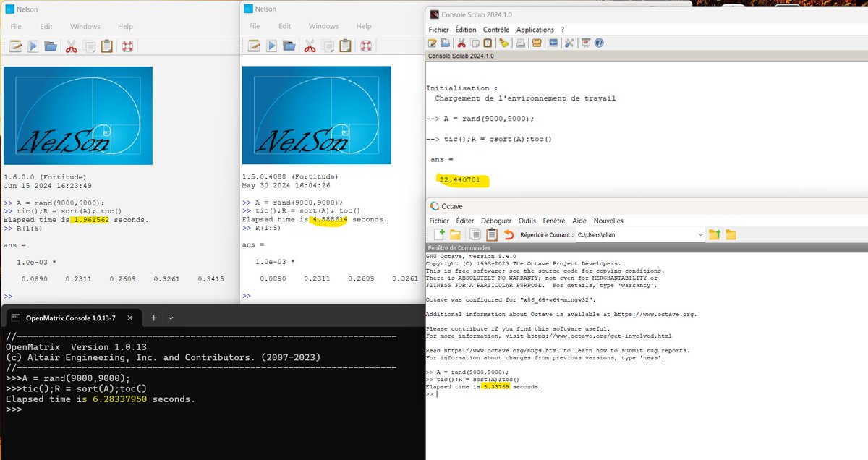Open Nouvelles menu in Octave

pos(608,221)
